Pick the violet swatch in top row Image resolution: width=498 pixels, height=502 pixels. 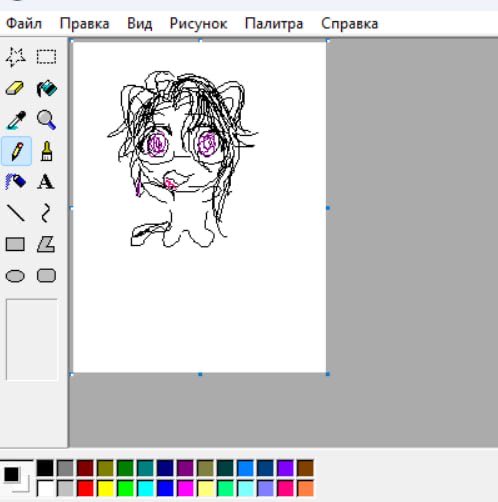285,468
